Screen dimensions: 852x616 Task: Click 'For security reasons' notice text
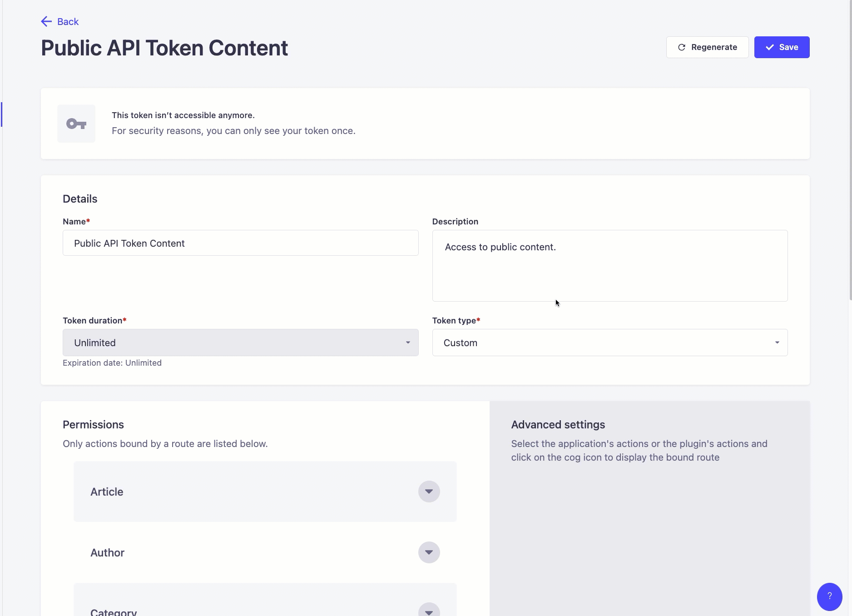[x=233, y=131]
